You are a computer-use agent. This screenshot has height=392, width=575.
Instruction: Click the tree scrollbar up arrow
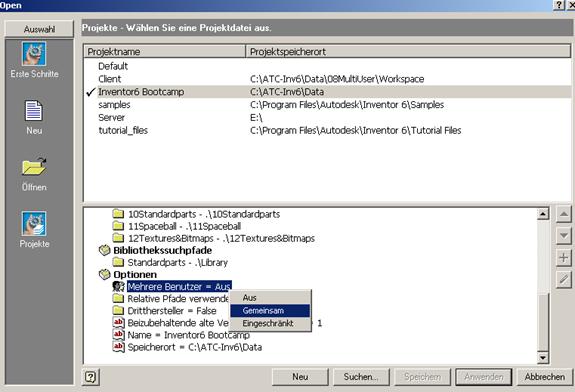(x=543, y=214)
